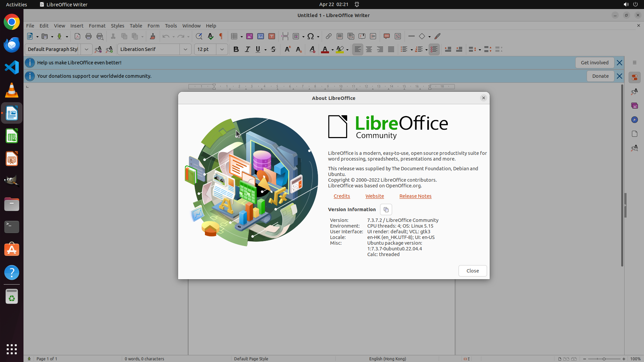This screenshot has height=362, width=644.
Task: Click the zoom slider in status bar
Action: tap(604, 359)
